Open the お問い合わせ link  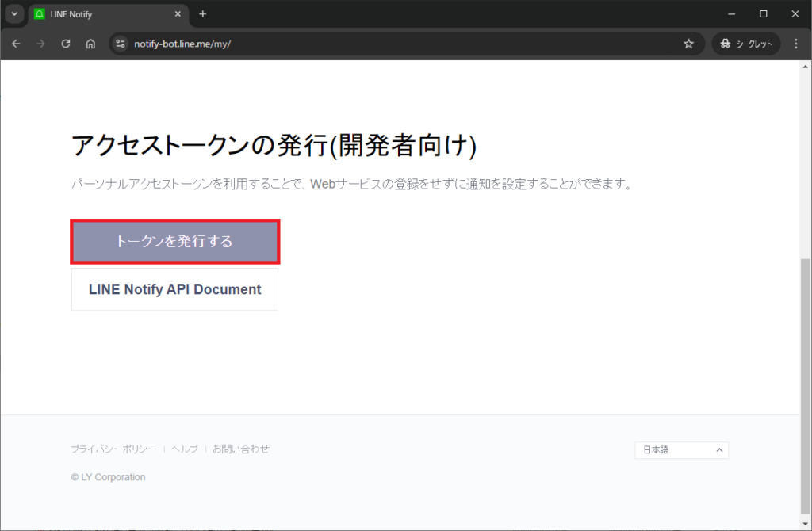point(241,449)
